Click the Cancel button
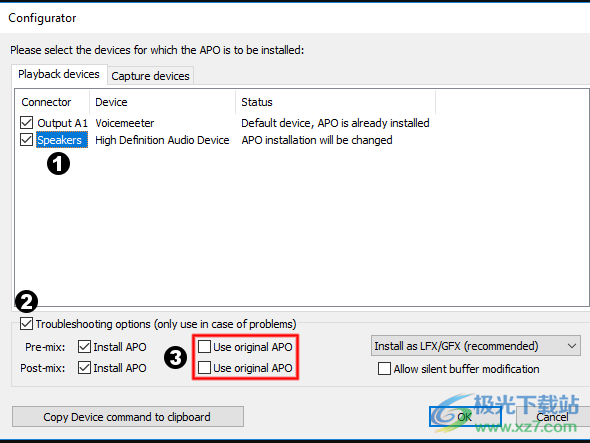This screenshot has width=590, height=443. pos(552,417)
